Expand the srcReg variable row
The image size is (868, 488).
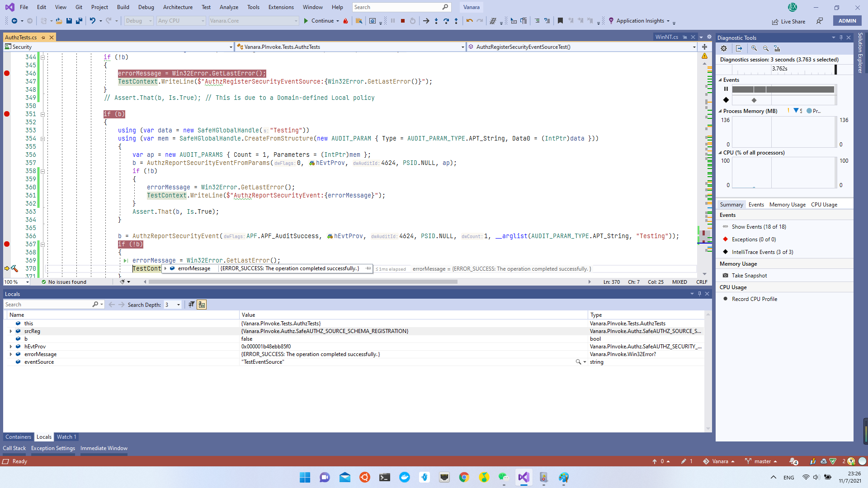pyautogui.click(x=11, y=331)
